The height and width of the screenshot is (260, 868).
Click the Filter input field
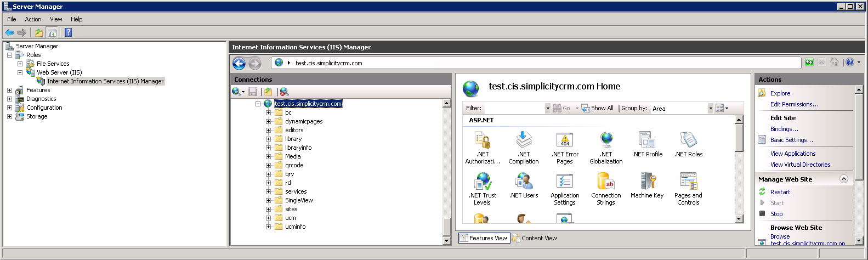pos(514,108)
